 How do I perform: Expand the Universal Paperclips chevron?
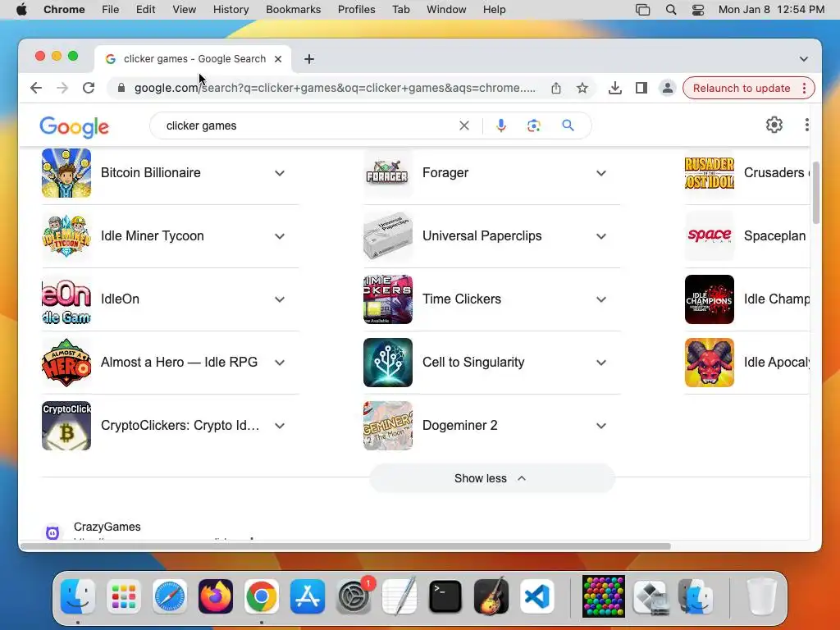[x=601, y=236]
